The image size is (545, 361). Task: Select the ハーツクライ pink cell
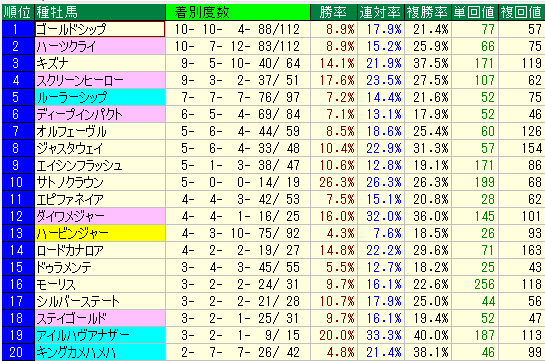[100, 46]
